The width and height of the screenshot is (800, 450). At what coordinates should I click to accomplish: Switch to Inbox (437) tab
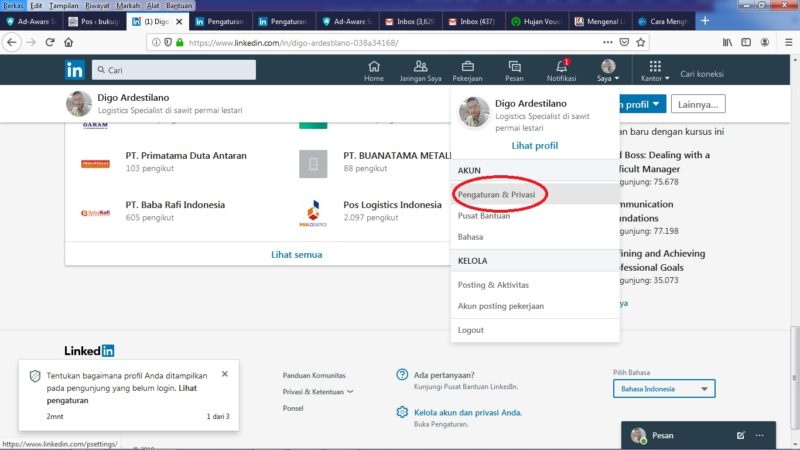pos(474,21)
